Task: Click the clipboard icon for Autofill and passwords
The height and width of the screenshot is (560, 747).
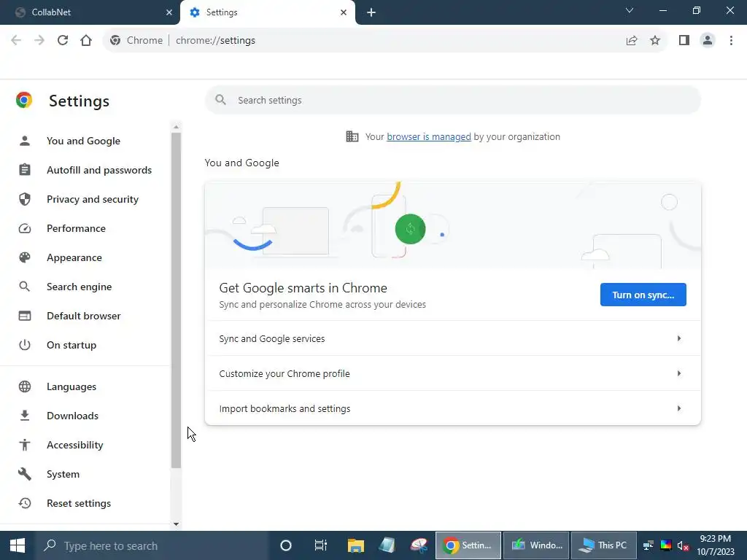Action: tap(25, 169)
